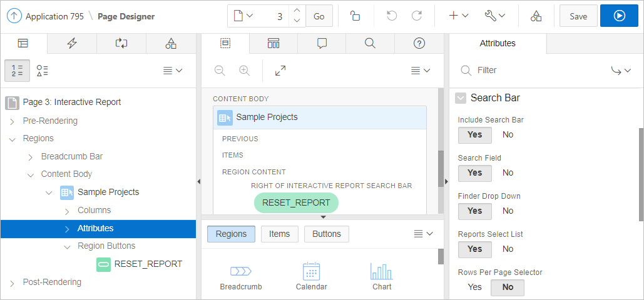Click the Calendar region icon in gallery

click(x=311, y=276)
